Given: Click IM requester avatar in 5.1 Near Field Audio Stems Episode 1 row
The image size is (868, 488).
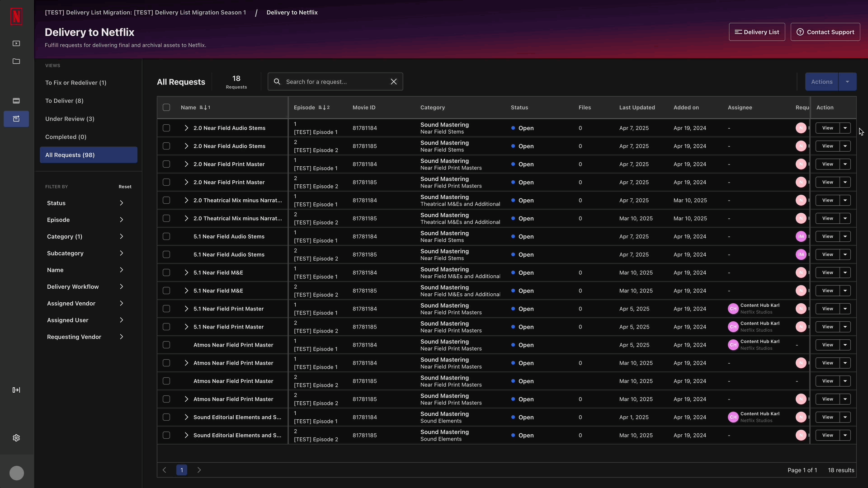Looking at the screenshot, I should pyautogui.click(x=801, y=236).
